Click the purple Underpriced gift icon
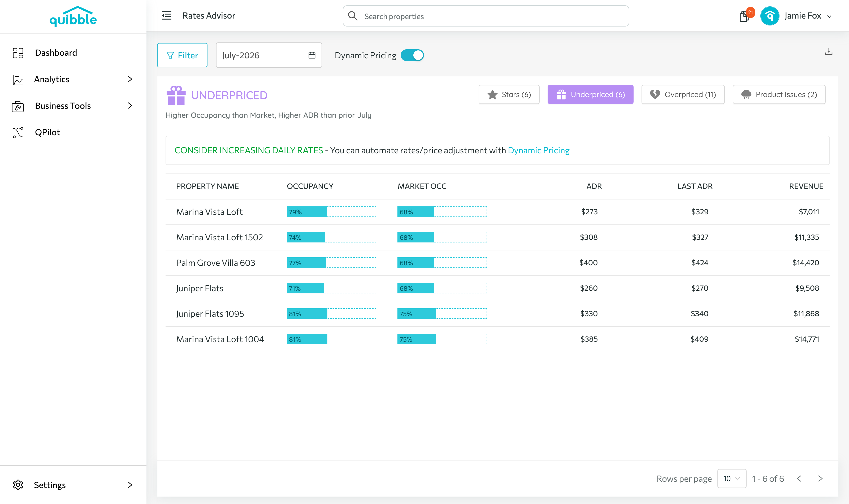849x504 pixels. 176,95
